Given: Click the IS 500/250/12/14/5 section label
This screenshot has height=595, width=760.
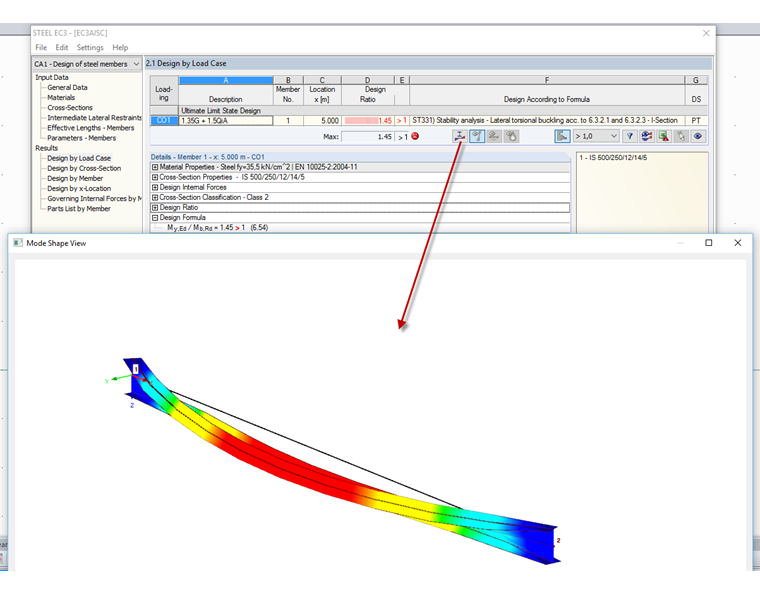Looking at the screenshot, I should pos(613,158).
